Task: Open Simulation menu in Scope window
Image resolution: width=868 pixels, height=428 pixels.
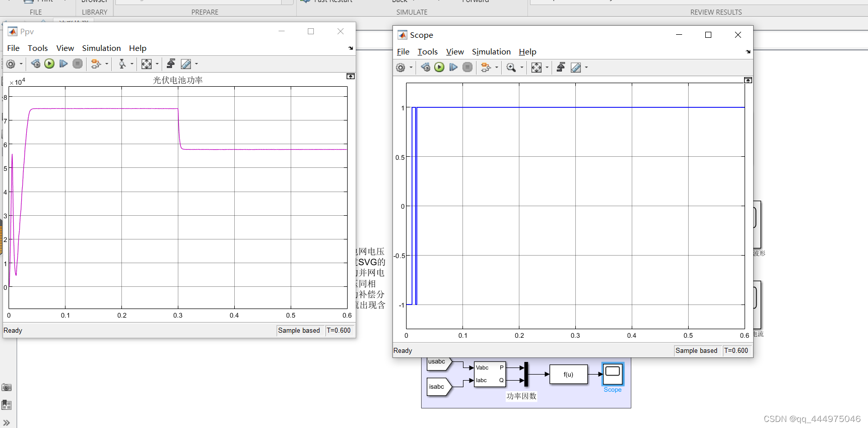Action: click(491, 51)
